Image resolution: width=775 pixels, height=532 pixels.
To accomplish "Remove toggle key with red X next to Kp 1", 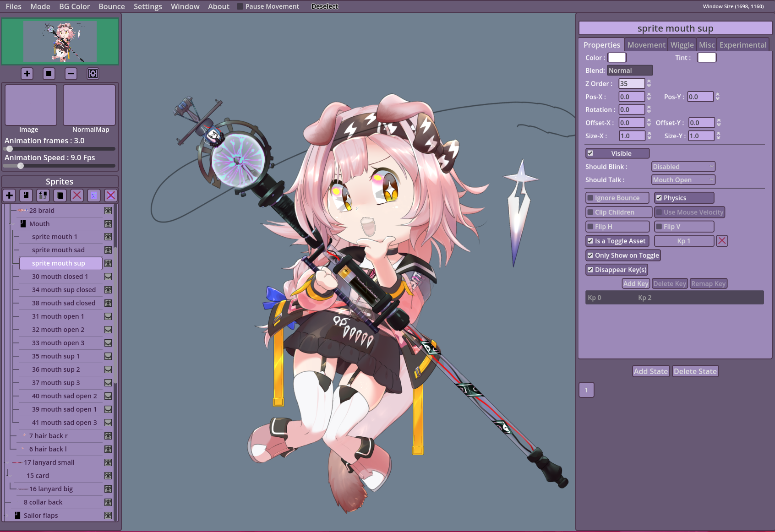I will click(x=722, y=241).
